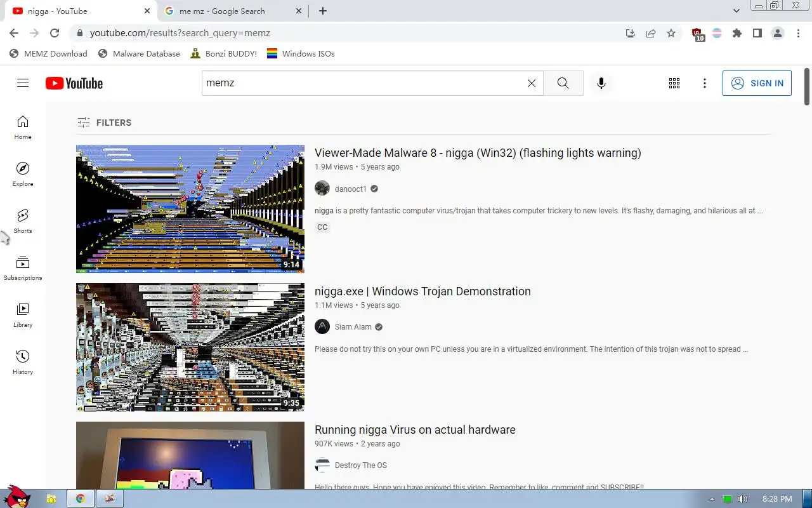Open the Chrome profile avatar
The height and width of the screenshot is (508, 812).
(x=778, y=33)
